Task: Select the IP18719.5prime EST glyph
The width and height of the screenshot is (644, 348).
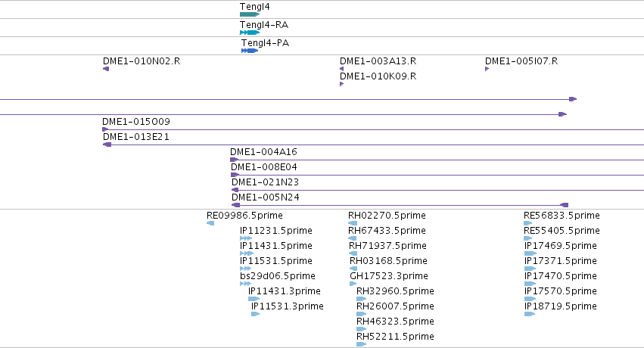Action: [530, 314]
